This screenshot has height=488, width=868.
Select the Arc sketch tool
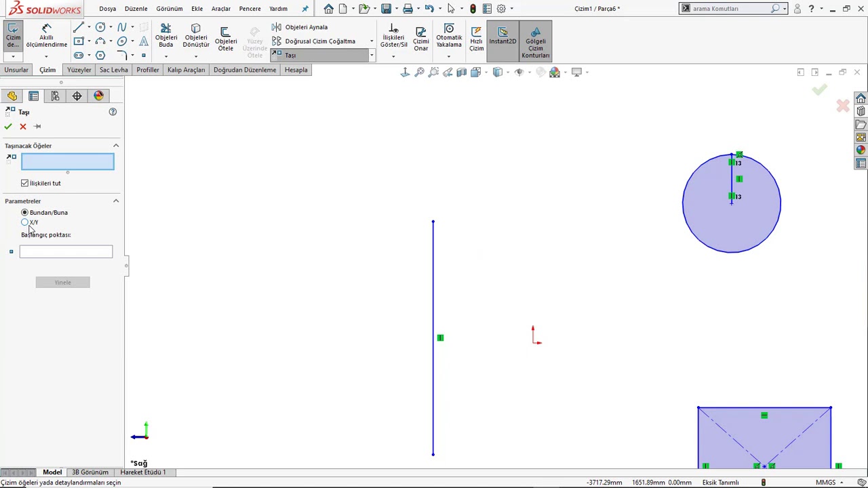point(100,41)
